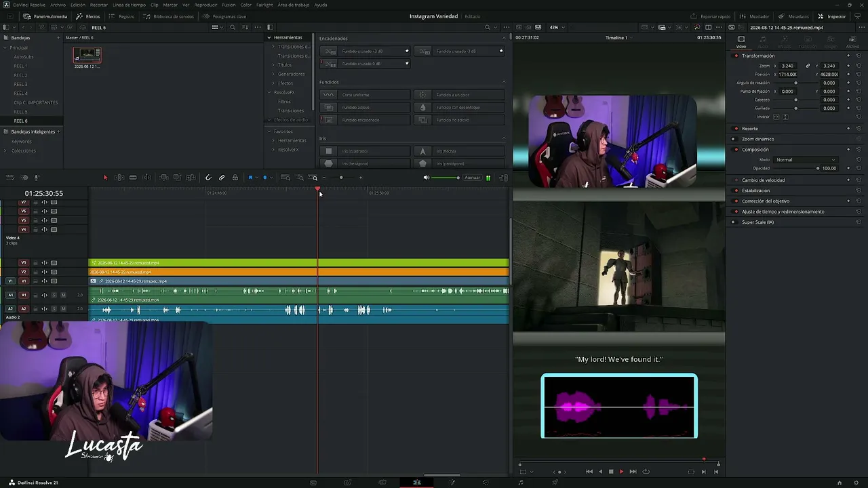Reset the Transformación parameters
The height and width of the screenshot is (488, 868).
click(x=859, y=56)
